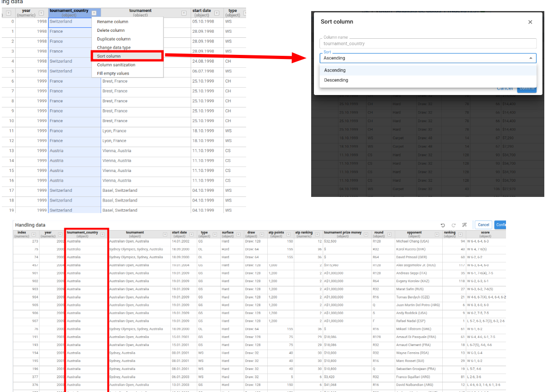Screen dimensions: 548x392
Task: Click the magic wand icon near Cancel
Action: [464, 225]
